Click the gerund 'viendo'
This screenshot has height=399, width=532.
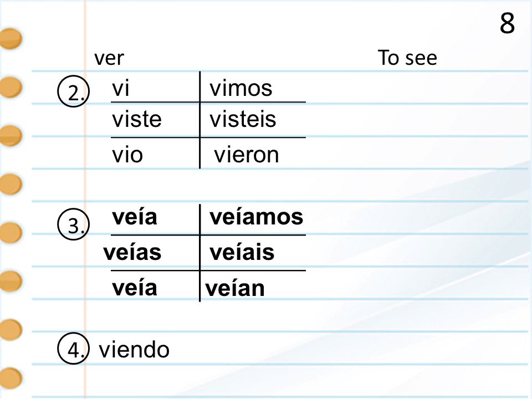click(x=134, y=350)
